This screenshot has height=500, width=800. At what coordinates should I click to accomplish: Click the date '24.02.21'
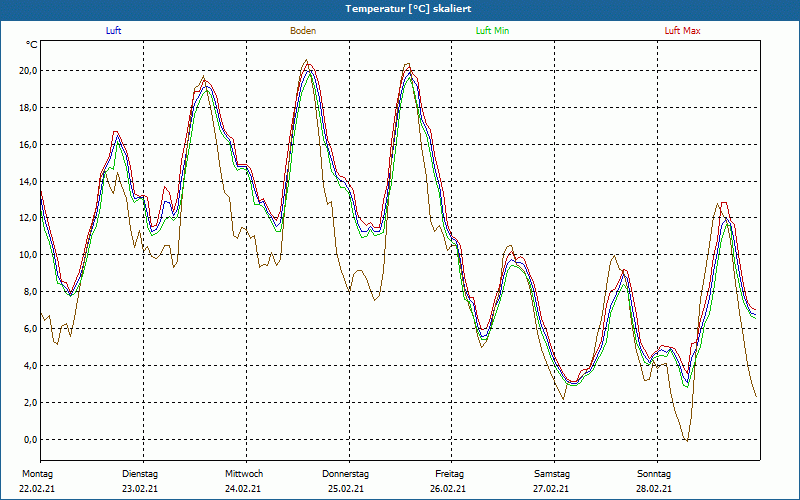243,489
